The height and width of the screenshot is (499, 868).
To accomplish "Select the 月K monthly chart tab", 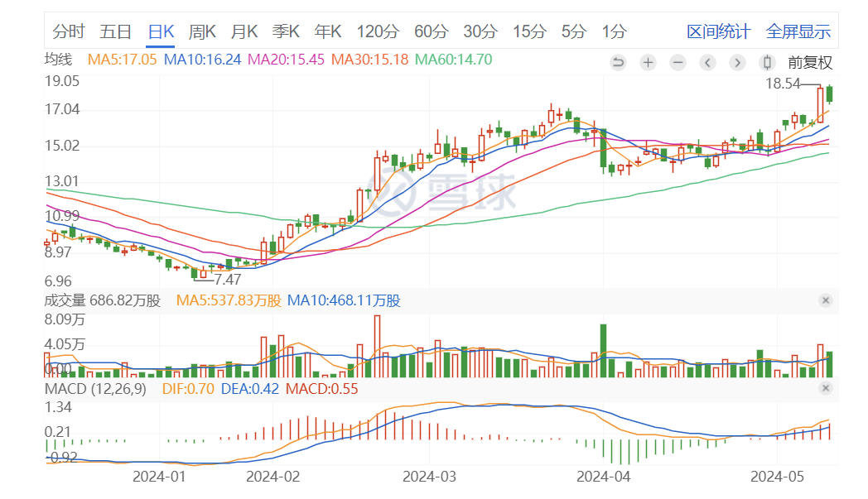I will [244, 31].
